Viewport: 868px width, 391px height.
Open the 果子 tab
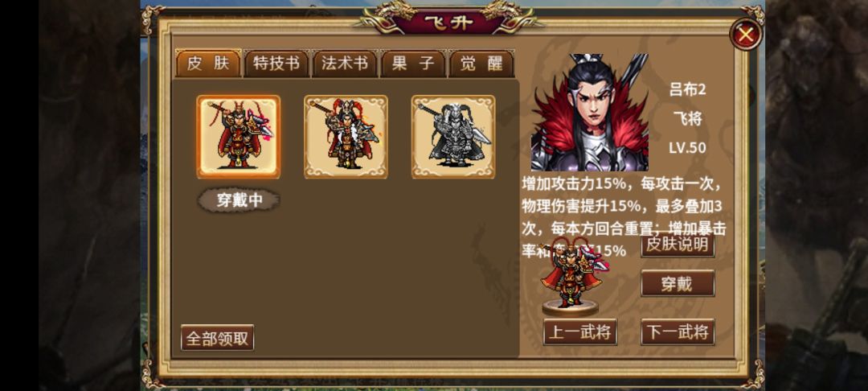[413, 64]
